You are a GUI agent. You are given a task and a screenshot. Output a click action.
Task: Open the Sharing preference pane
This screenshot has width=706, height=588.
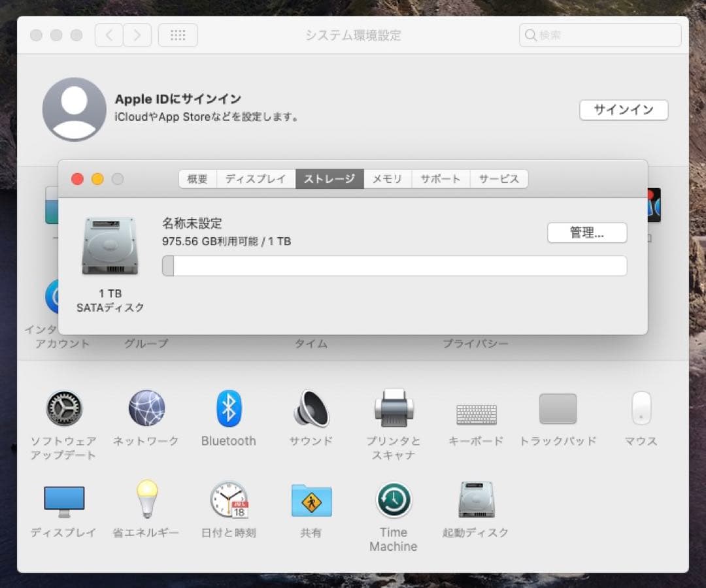pyautogui.click(x=311, y=500)
